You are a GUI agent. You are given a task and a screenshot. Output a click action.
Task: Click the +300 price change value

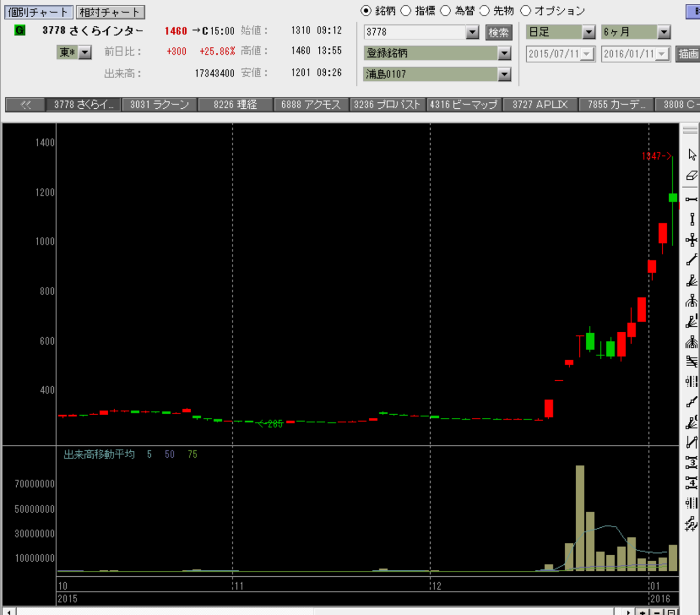click(x=177, y=52)
